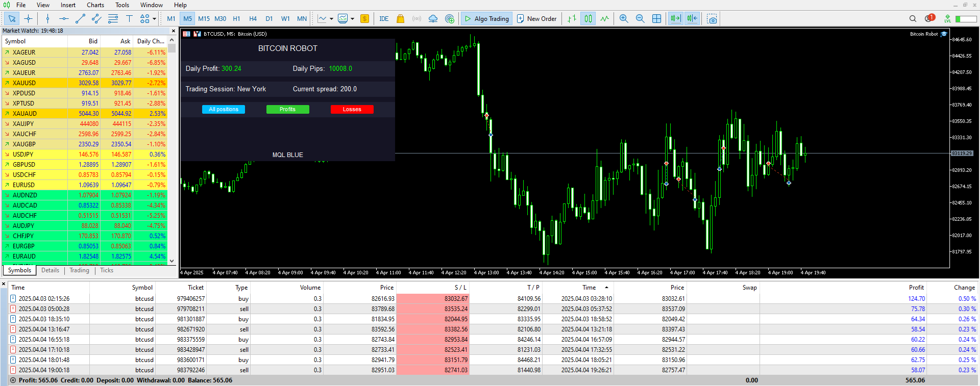Open a New Order
Screen dimensions: 980x386
pos(536,19)
